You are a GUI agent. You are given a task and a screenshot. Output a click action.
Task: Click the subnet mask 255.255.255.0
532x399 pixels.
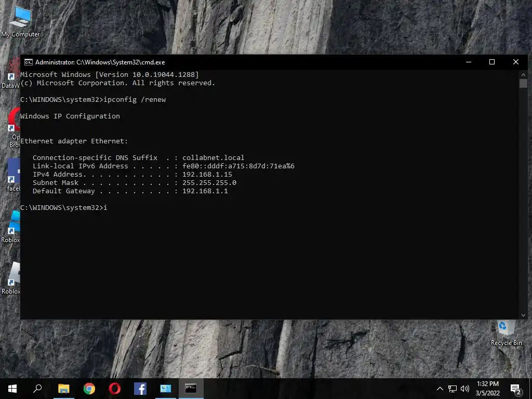tap(209, 182)
